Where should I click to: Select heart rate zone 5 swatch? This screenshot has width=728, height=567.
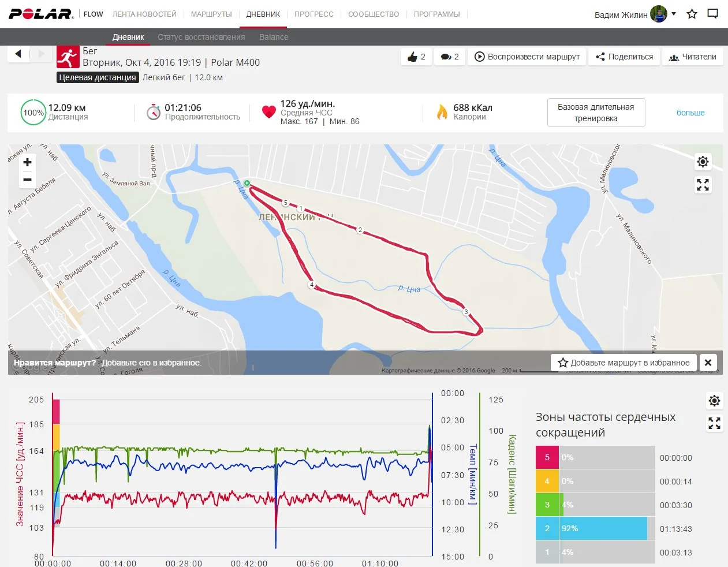click(x=547, y=457)
